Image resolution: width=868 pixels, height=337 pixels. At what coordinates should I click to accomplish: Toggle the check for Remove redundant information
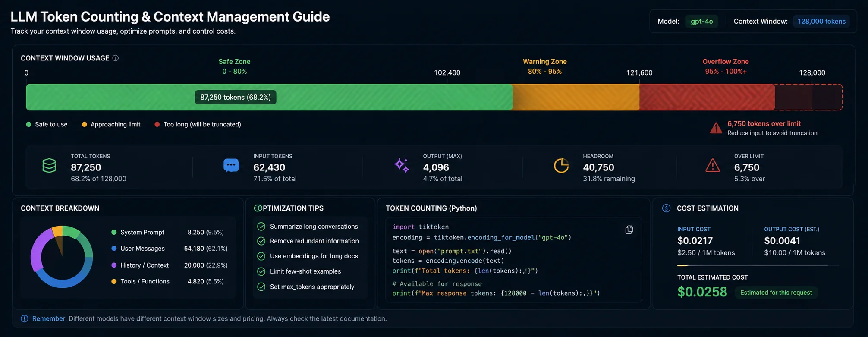(x=261, y=241)
